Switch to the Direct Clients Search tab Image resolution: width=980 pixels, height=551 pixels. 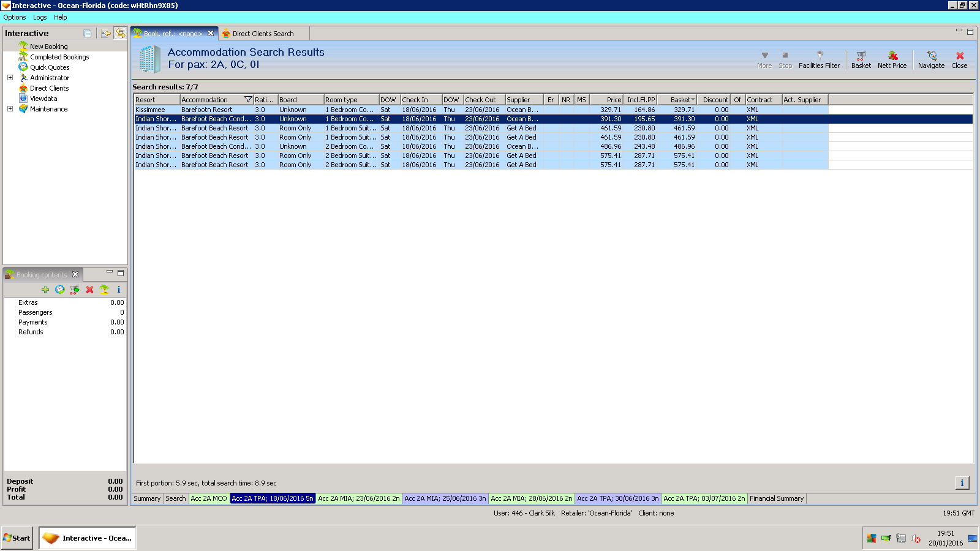pyautogui.click(x=263, y=34)
